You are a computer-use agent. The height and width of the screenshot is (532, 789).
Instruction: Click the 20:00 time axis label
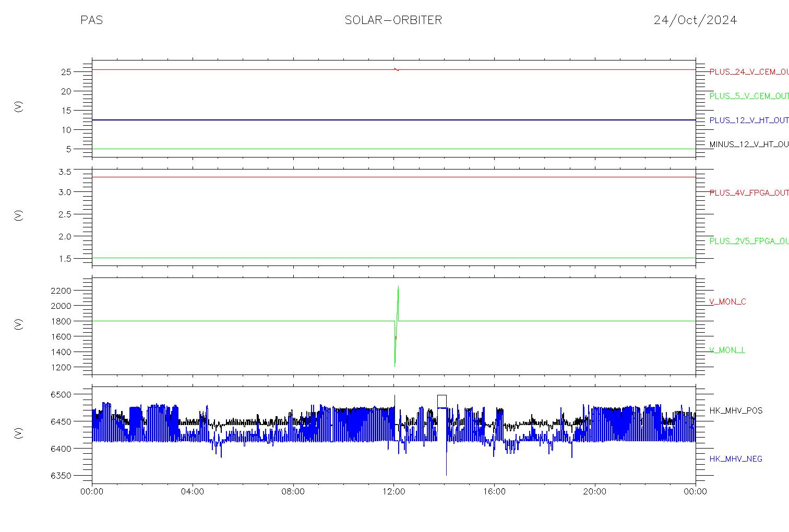(x=594, y=492)
